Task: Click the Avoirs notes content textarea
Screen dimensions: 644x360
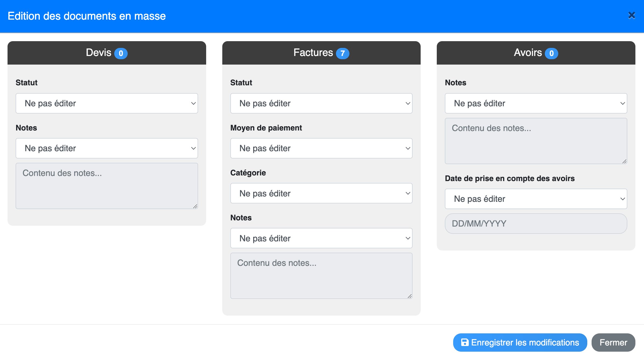Action: click(536, 141)
